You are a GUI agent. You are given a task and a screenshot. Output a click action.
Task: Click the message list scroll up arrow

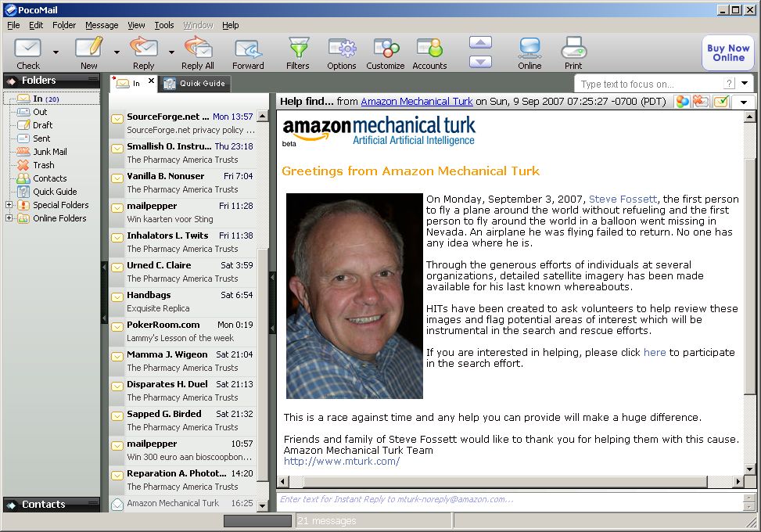263,116
